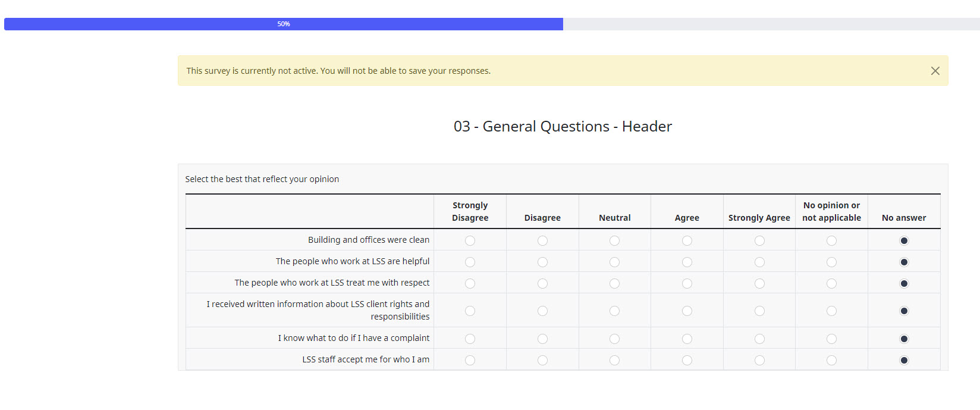This screenshot has width=980, height=410.
Task: Mark No opinion for written client rights information
Action: [831, 311]
